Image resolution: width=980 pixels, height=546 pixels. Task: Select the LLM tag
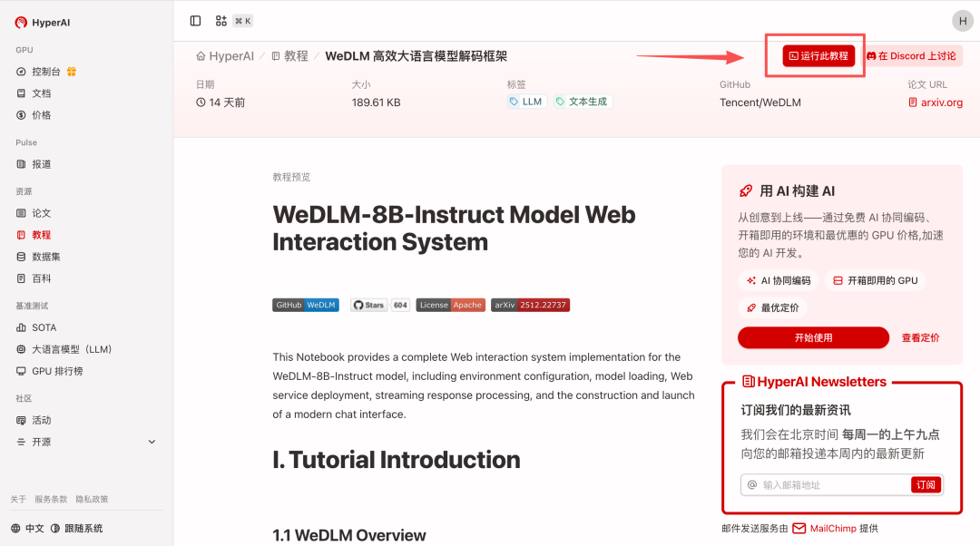pos(526,102)
